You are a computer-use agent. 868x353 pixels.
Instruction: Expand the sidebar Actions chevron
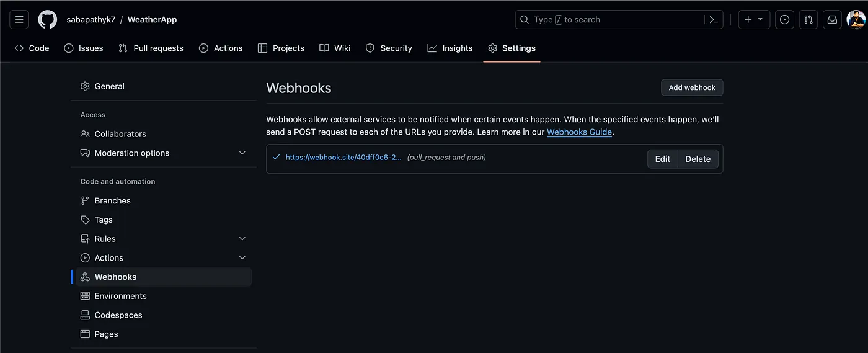point(242,258)
